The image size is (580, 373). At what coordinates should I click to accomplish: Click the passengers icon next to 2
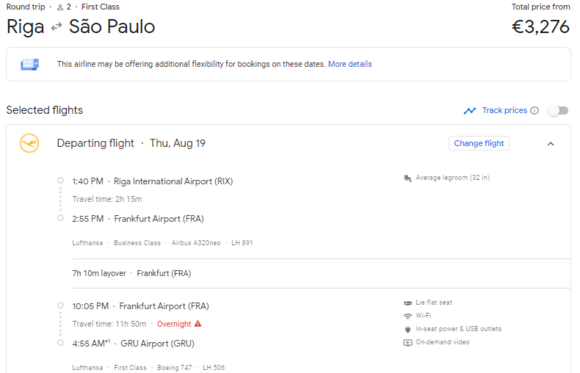[x=60, y=7]
